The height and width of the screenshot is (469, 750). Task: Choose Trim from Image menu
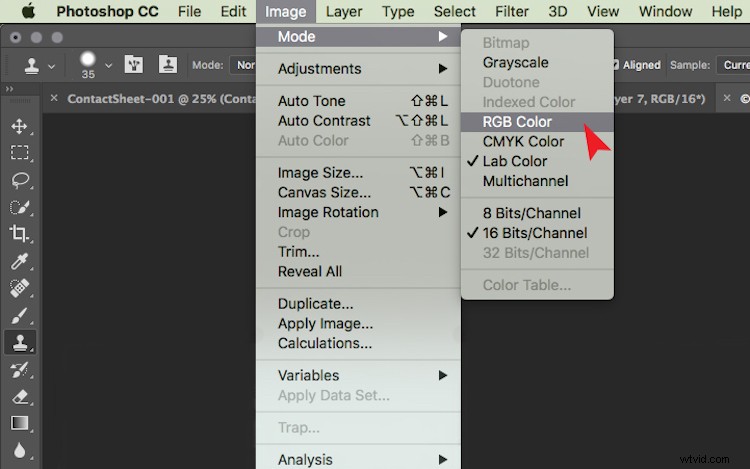click(358, 251)
